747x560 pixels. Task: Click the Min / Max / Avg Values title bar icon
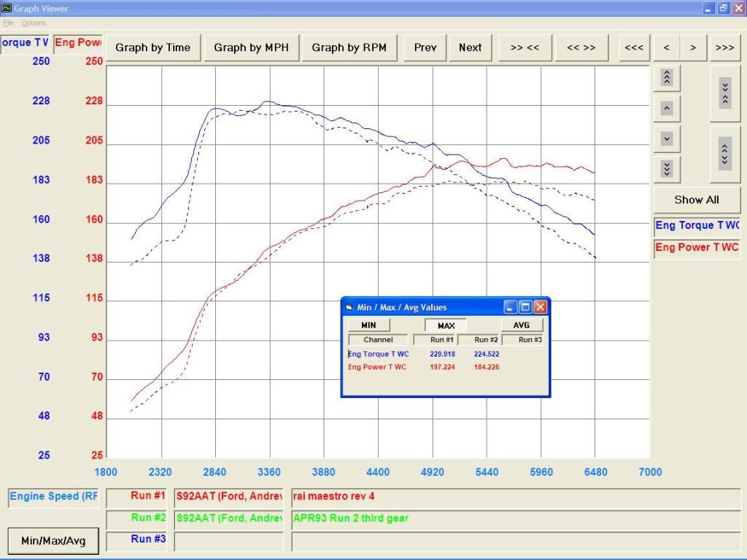(x=349, y=308)
